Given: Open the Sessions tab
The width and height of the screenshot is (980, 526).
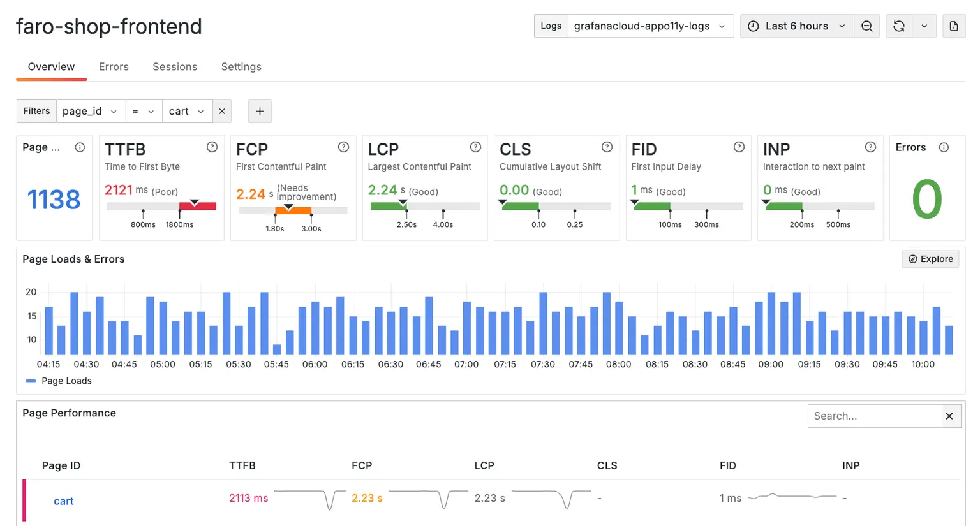Looking at the screenshot, I should click(x=175, y=67).
